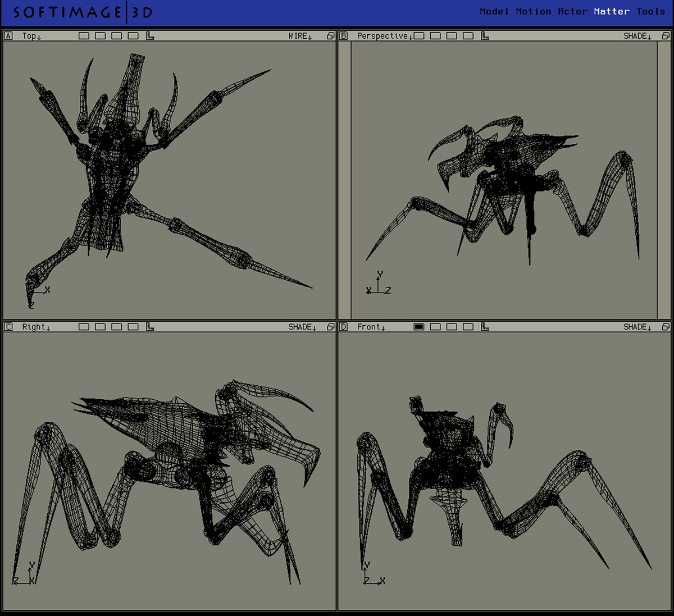Click the ruler icon in Perspective viewport

pyautogui.click(x=485, y=36)
